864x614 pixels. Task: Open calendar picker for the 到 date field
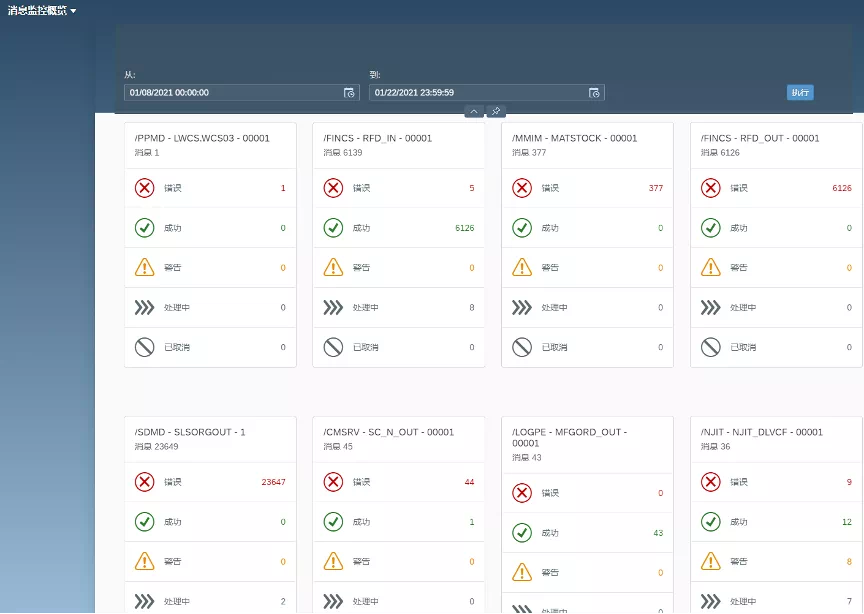594,93
